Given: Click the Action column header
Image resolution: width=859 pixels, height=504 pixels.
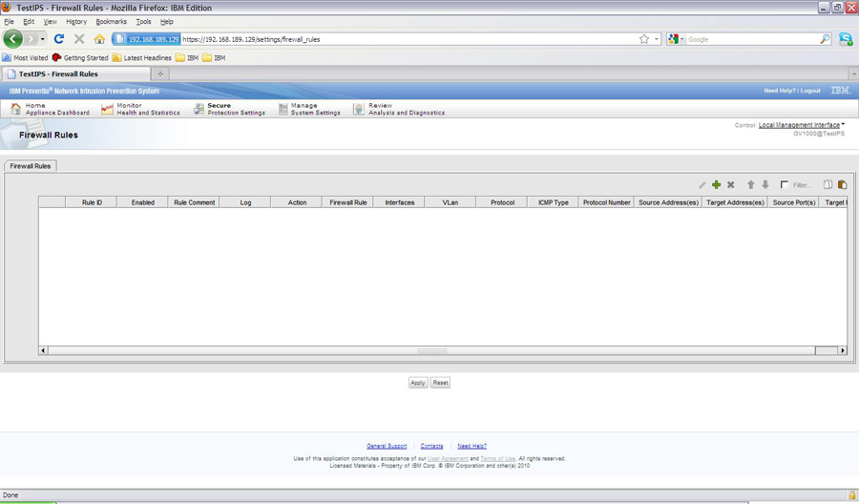Looking at the screenshot, I should coord(297,202).
